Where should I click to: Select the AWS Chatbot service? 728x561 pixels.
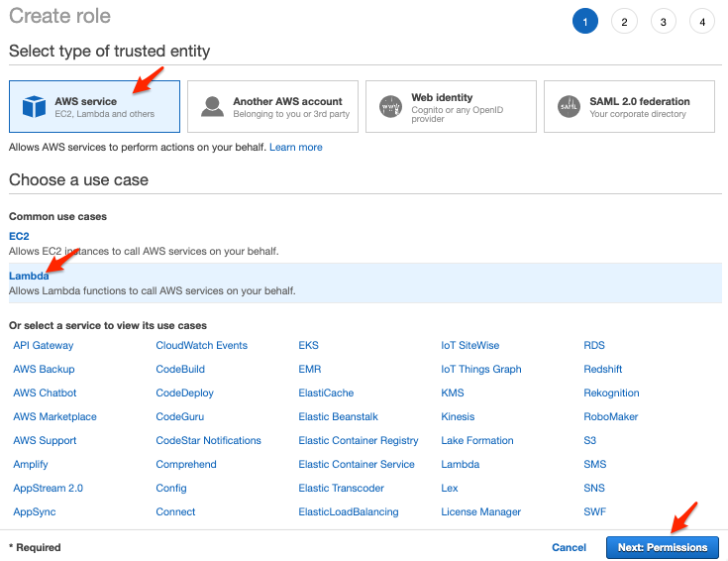click(45, 393)
